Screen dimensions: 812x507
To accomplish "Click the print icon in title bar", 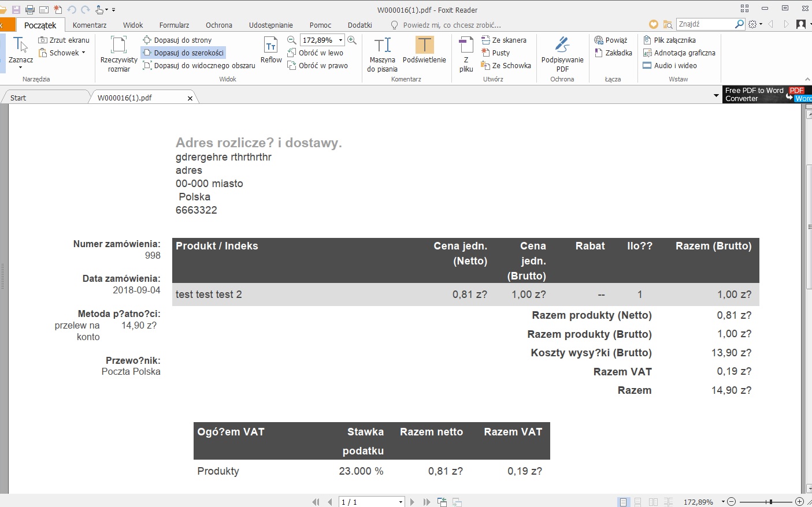I will (x=30, y=10).
